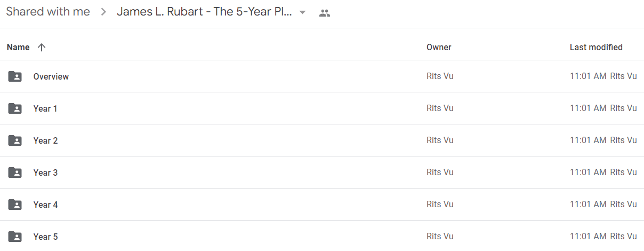
Task: Sort files by Name column header
Action: (18, 47)
